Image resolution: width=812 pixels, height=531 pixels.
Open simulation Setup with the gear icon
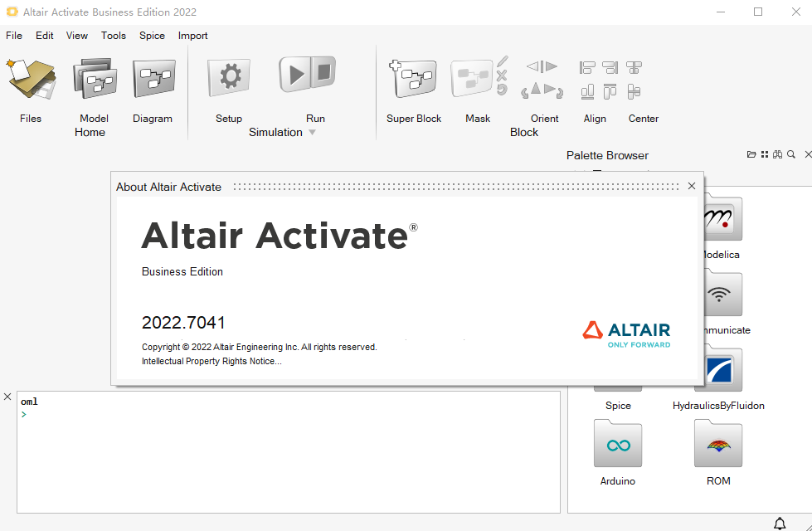click(229, 78)
